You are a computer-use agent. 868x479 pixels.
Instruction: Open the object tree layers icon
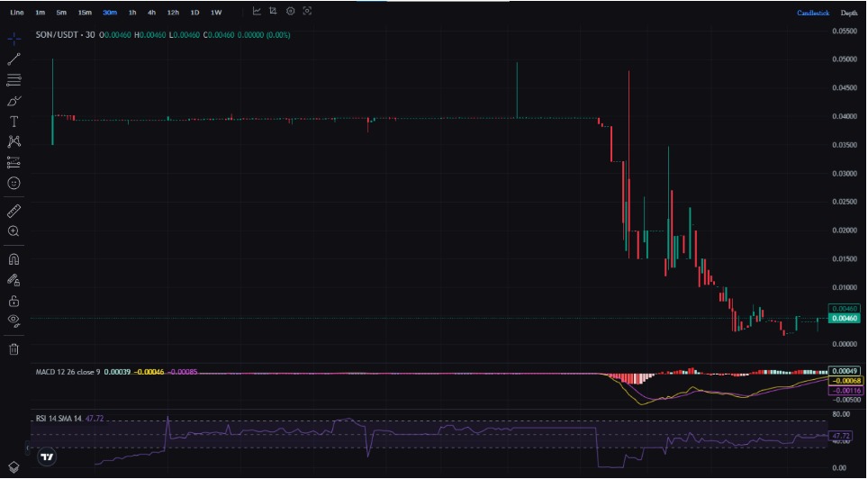[x=14, y=466]
